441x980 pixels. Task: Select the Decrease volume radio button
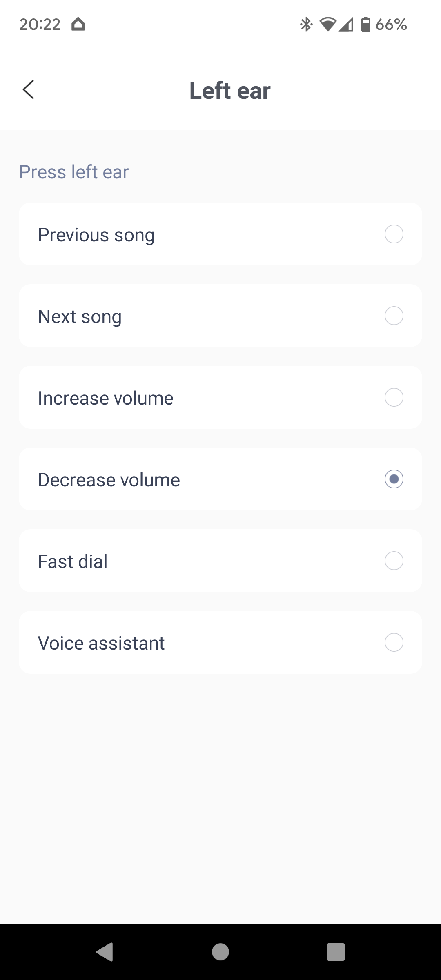pyautogui.click(x=394, y=479)
